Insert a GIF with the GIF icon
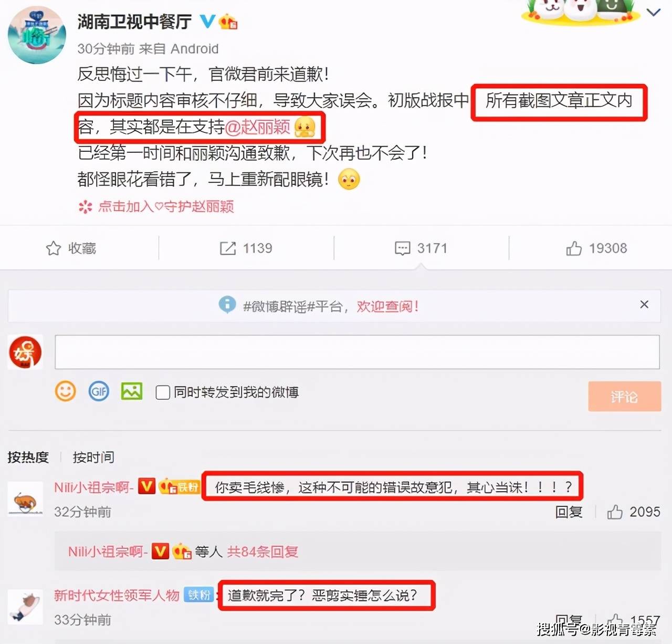The width and height of the screenshot is (672, 644). pyautogui.click(x=99, y=391)
